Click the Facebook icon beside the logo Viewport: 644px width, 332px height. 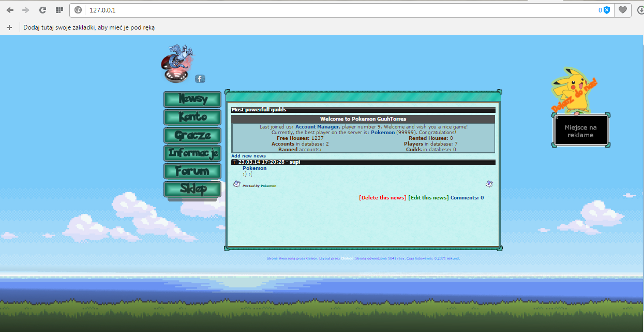click(200, 79)
